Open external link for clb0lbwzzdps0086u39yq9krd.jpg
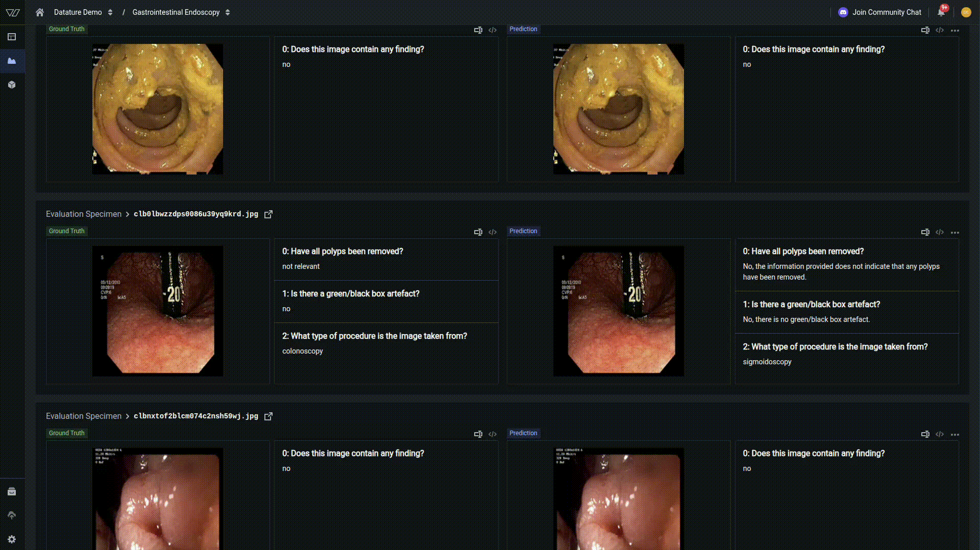This screenshot has width=980, height=550. [268, 214]
